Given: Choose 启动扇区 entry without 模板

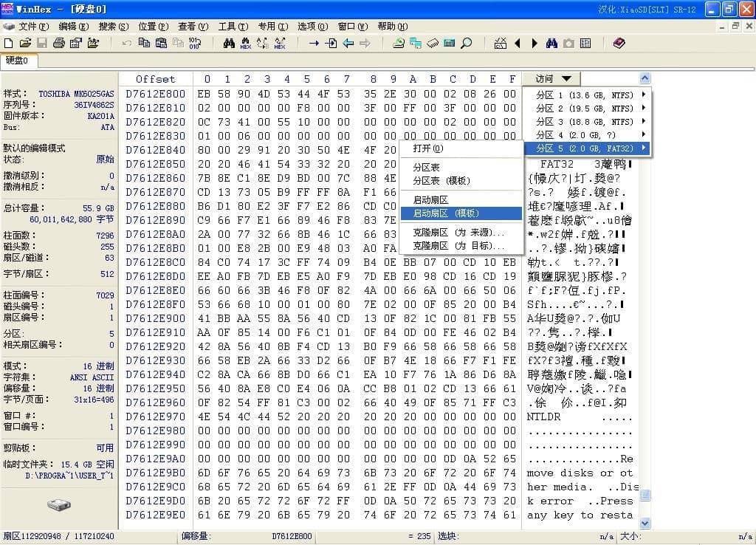Looking at the screenshot, I should [x=461, y=199].
